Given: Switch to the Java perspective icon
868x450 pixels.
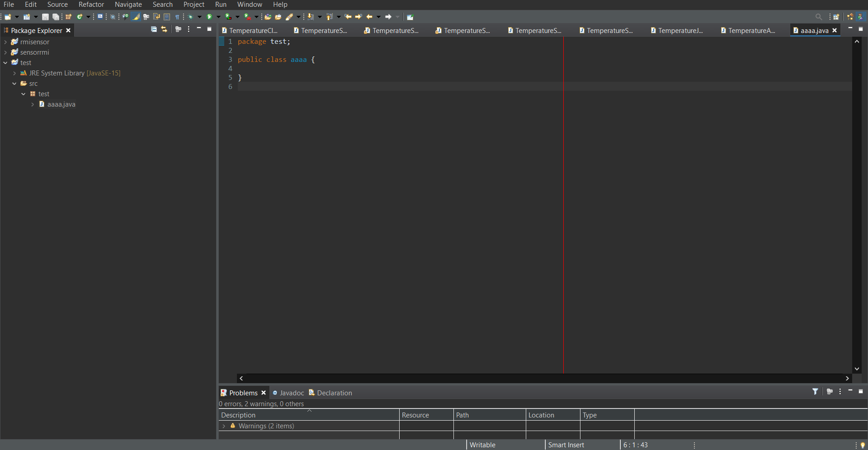Looking at the screenshot, I should pyautogui.click(x=860, y=17).
